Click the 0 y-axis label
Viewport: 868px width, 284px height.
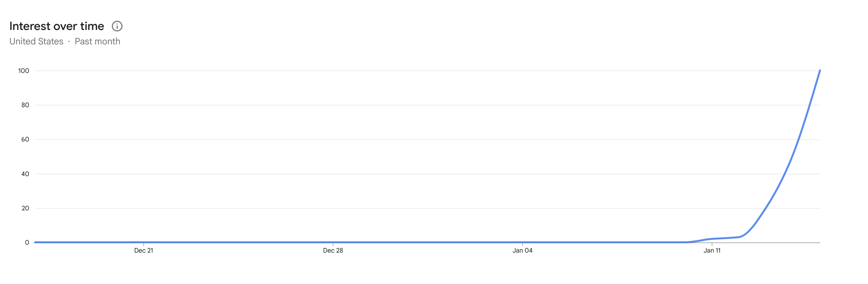pos(27,243)
